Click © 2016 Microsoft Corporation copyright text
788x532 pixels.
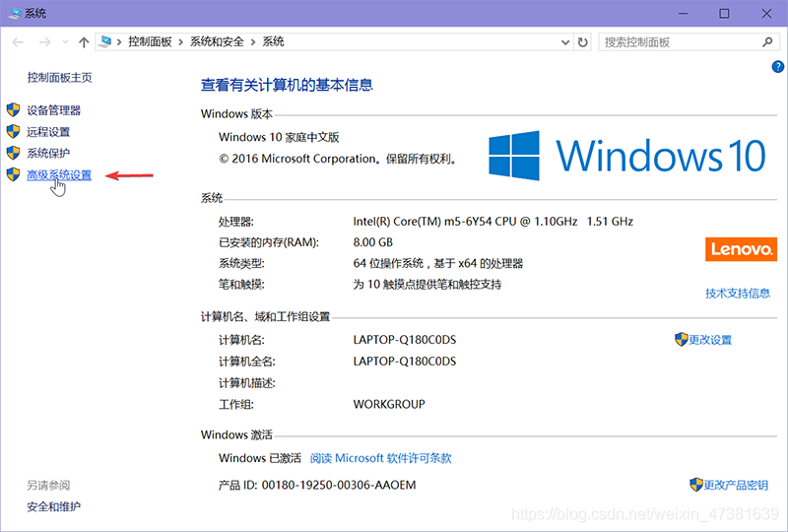click(338, 159)
